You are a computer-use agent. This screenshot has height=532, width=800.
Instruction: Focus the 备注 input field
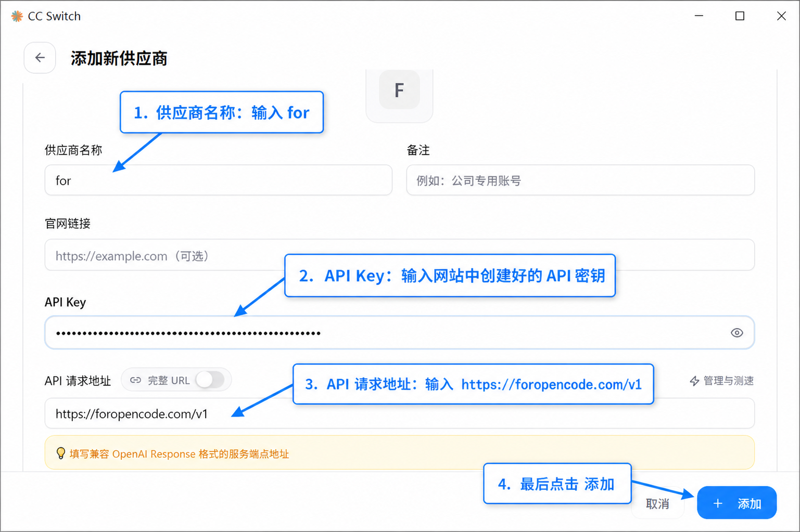[x=580, y=180]
